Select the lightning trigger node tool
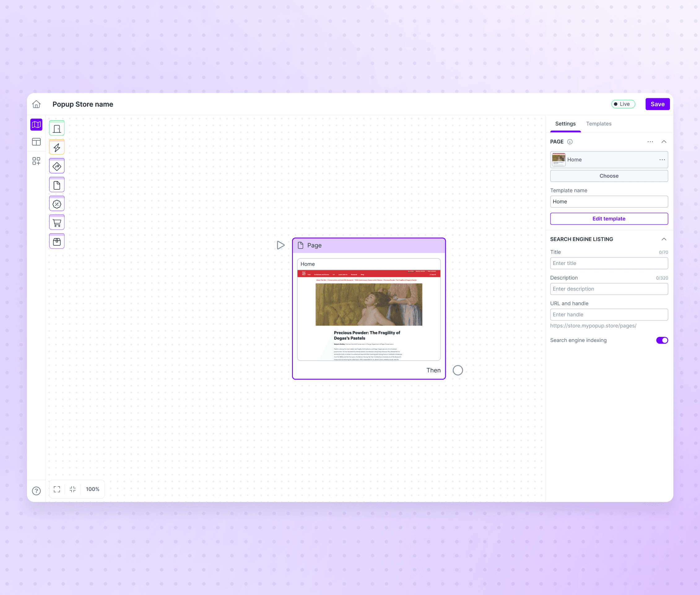700x595 pixels. [x=57, y=148]
